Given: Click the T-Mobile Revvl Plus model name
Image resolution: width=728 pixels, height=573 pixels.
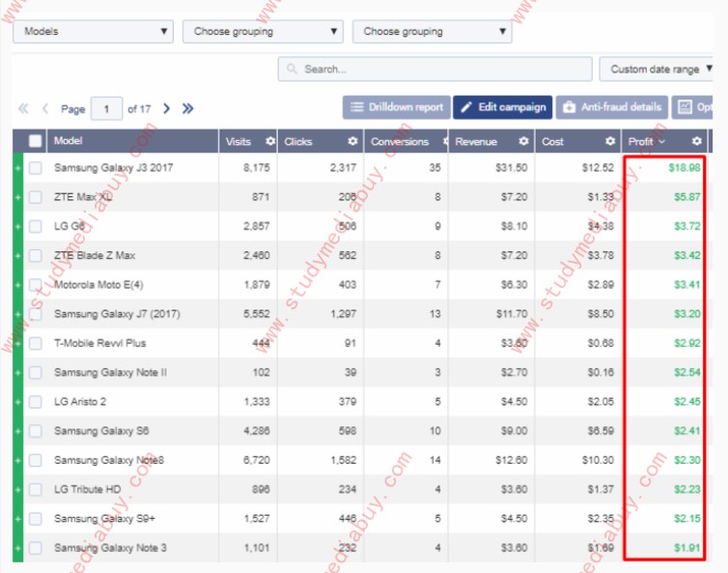Looking at the screenshot, I should [x=99, y=343].
